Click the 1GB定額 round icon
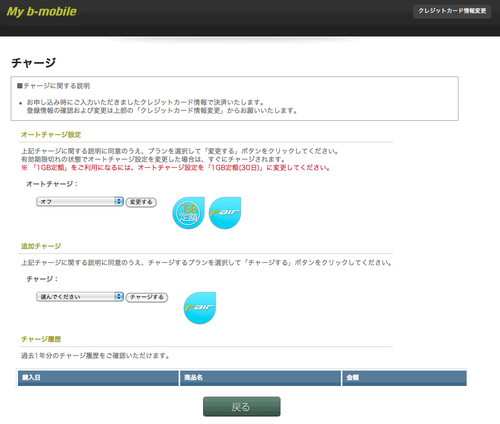 click(x=188, y=213)
